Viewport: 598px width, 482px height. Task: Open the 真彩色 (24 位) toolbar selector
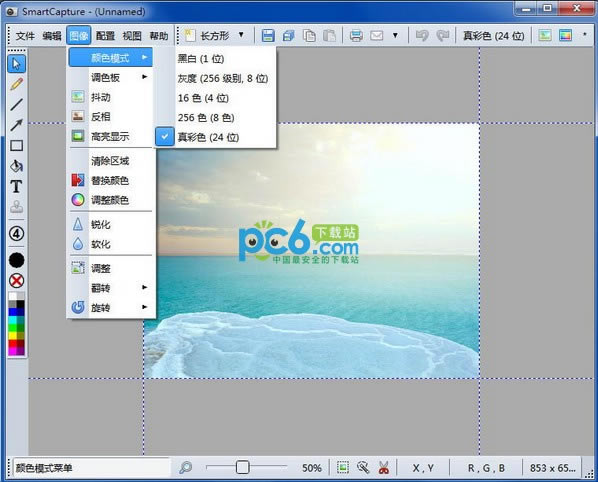494,36
